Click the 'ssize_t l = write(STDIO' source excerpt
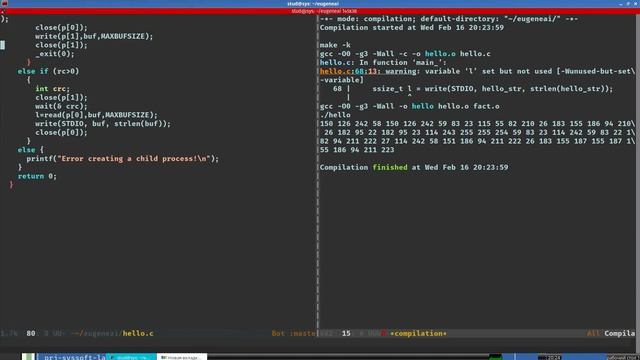 [492, 89]
